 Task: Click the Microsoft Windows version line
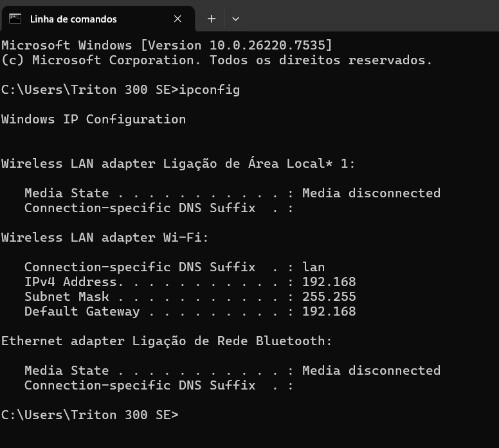coord(167,46)
